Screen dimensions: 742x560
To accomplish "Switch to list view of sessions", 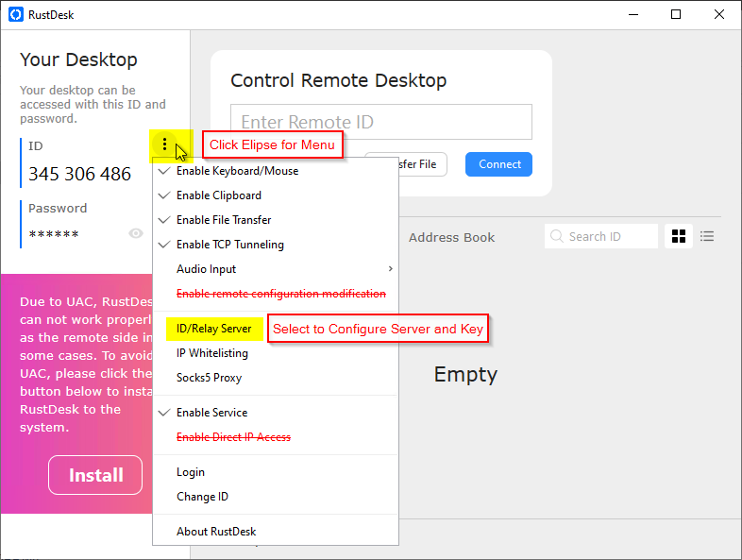I will coord(707,236).
